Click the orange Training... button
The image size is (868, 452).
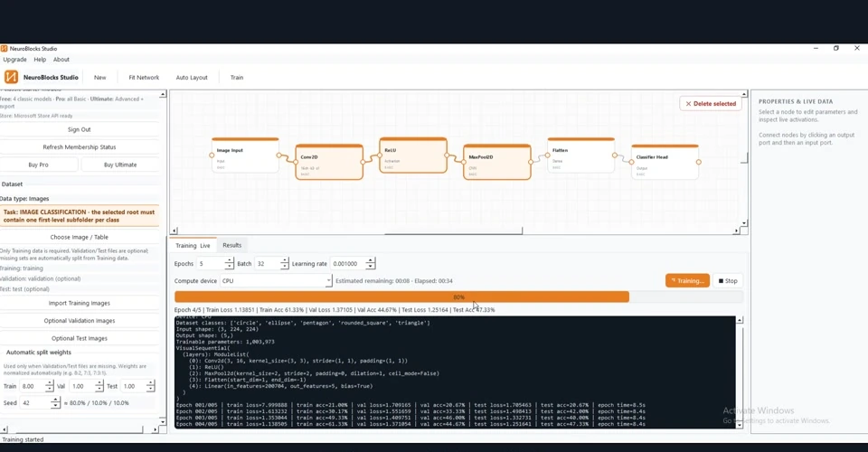(x=687, y=281)
